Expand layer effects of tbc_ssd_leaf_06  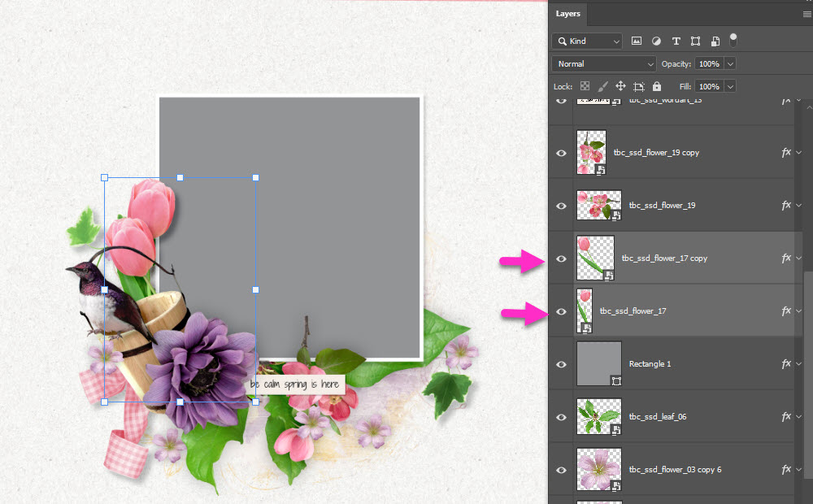click(x=798, y=416)
